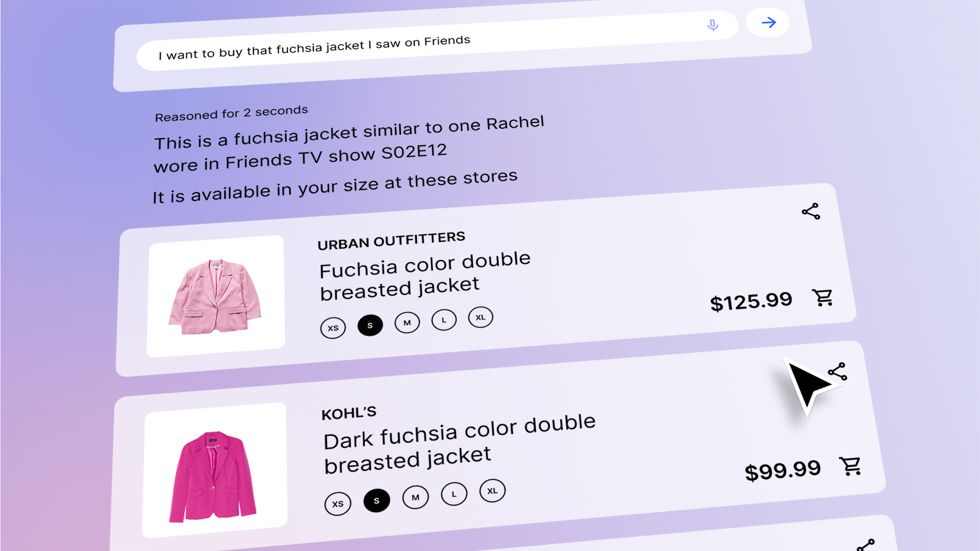Click the microphone icon in the search bar
980x551 pixels.
coord(713,24)
